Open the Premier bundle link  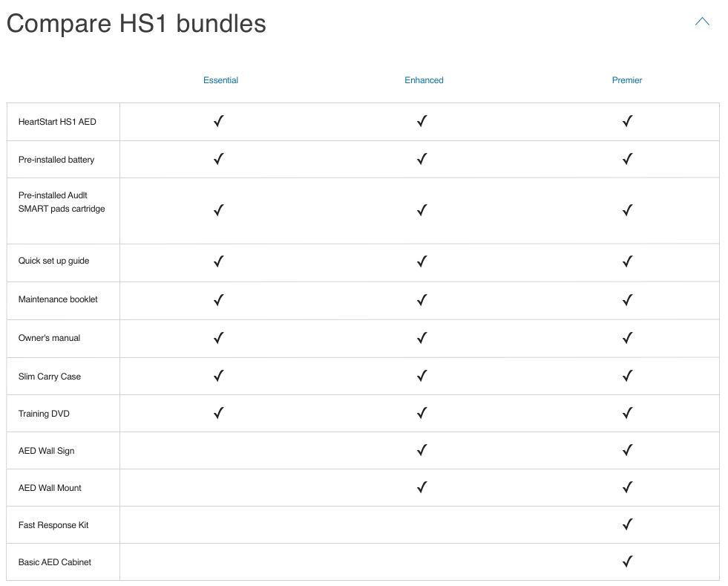click(x=627, y=80)
